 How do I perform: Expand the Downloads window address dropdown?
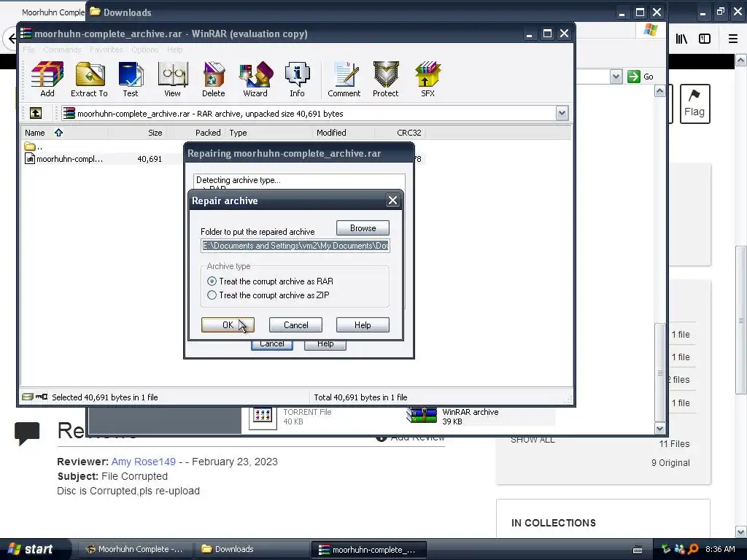pos(616,77)
